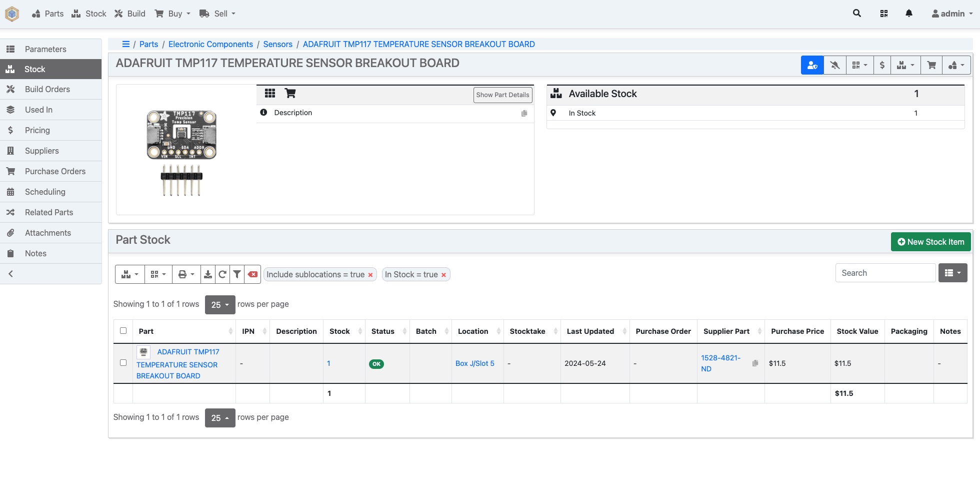This screenshot has height=486, width=980.
Task: Expand the Buy menu in navbar
Action: (172, 14)
